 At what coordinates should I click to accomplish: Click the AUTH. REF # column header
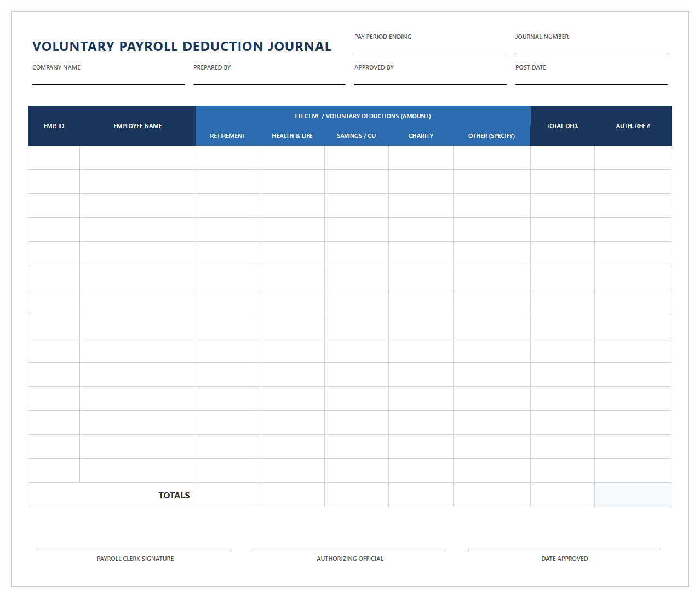[633, 126]
